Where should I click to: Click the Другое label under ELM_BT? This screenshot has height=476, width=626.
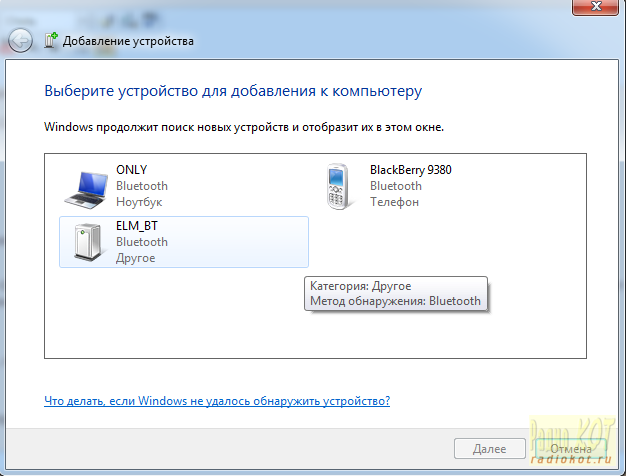point(135,258)
